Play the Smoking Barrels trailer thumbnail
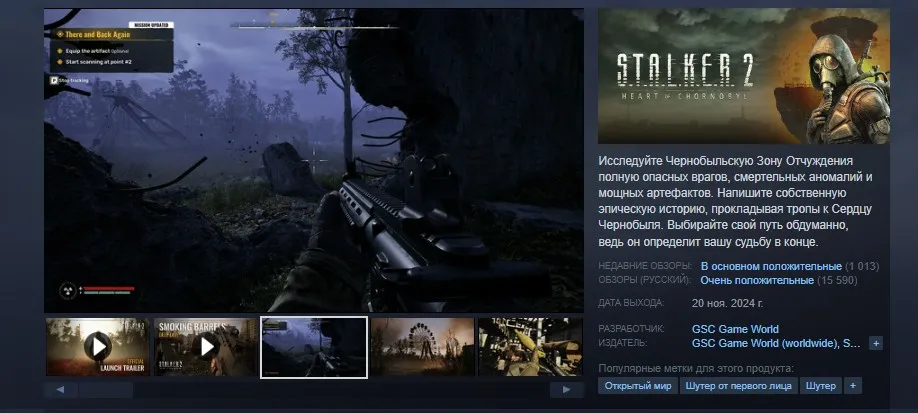This screenshot has width=918, height=413. pos(205,347)
